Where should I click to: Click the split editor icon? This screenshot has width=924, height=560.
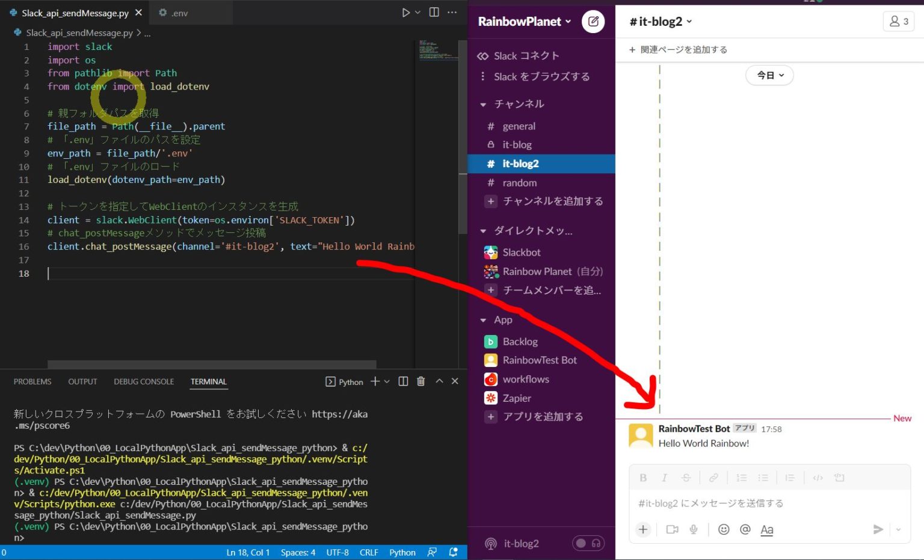tap(434, 13)
